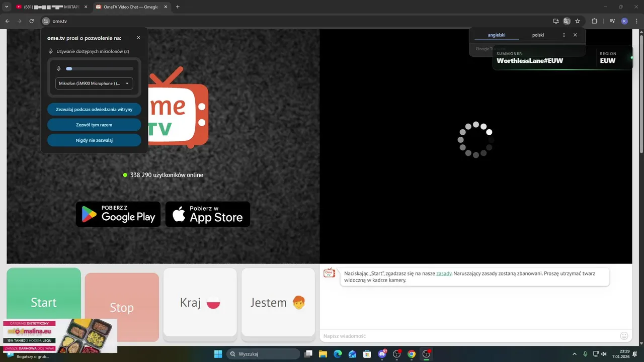Open the emoji smiley picker

(x=624, y=336)
